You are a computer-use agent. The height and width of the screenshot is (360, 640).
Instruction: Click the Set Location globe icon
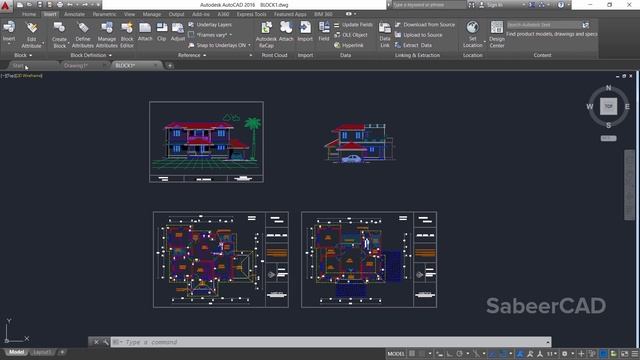[472, 27]
